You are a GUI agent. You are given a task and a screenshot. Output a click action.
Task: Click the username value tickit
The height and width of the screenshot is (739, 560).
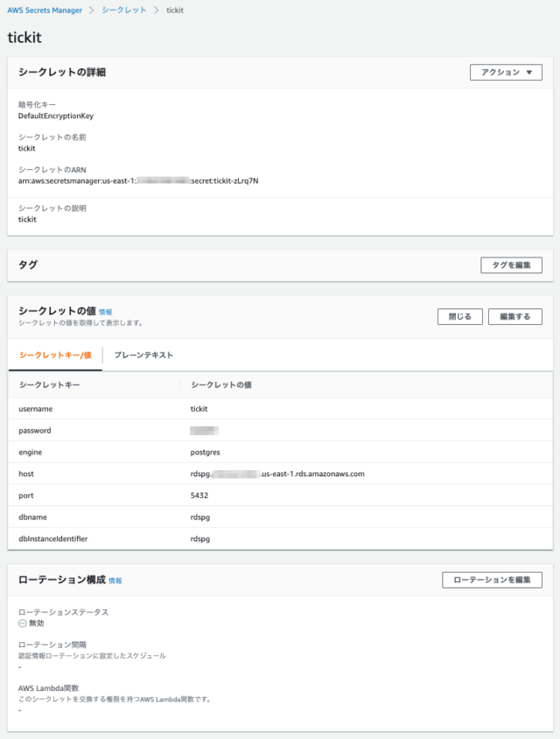[x=199, y=409]
